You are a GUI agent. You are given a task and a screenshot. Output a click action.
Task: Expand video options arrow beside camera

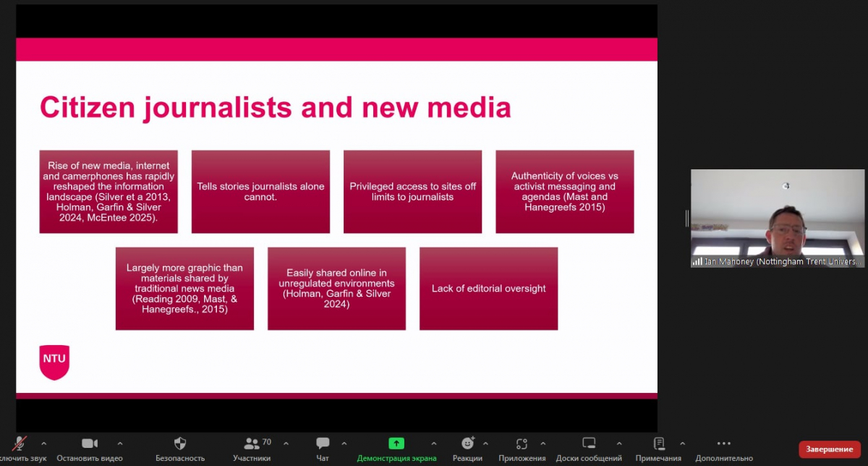120,444
